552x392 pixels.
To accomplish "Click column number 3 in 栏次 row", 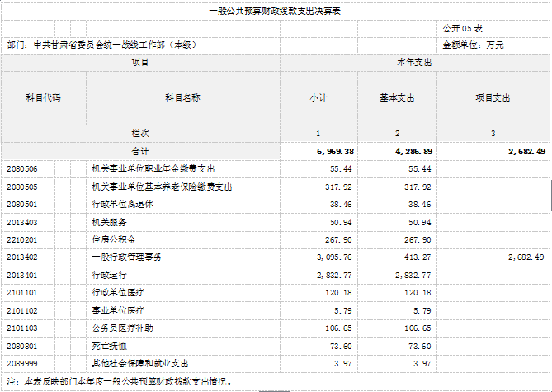I will 493,134.
